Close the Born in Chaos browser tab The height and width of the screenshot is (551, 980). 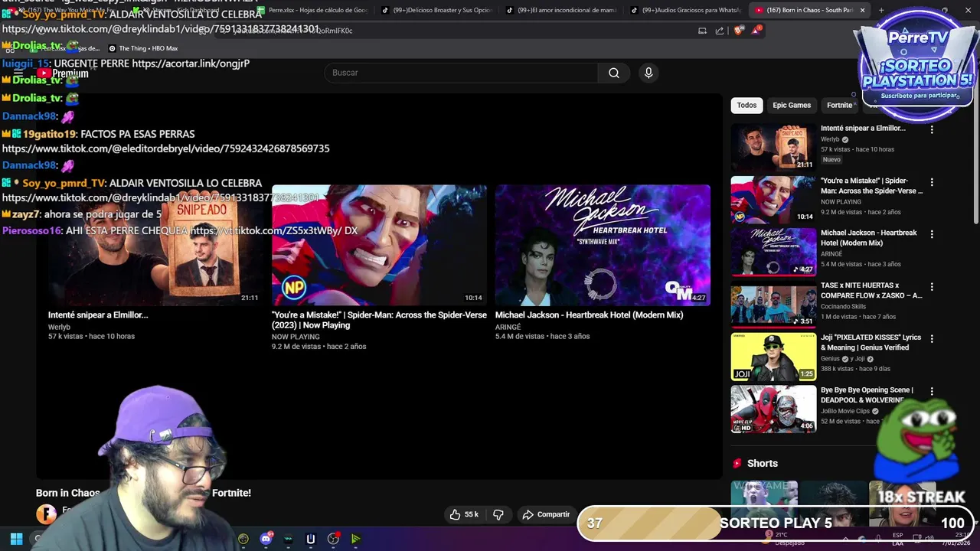click(x=862, y=10)
